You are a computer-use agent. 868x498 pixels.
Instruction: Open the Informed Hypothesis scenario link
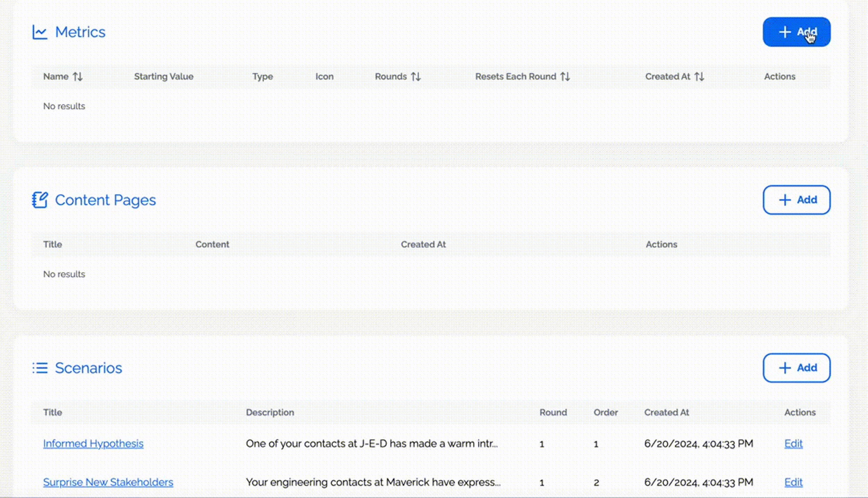click(93, 444)
